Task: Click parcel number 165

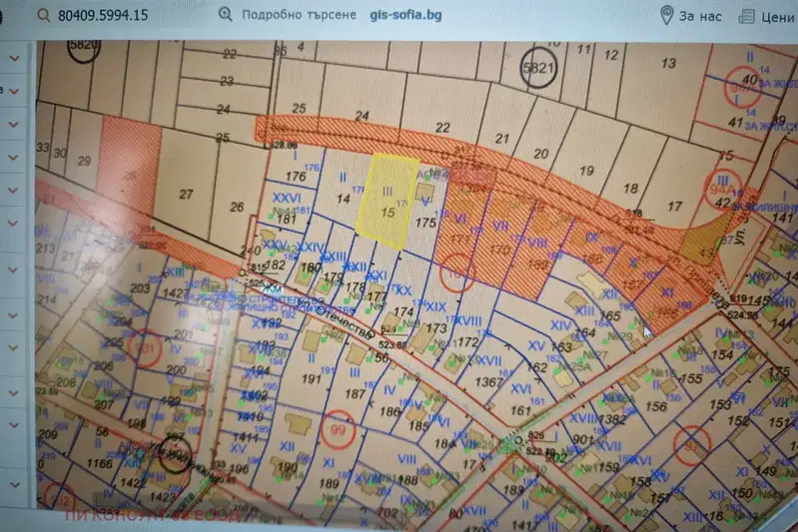Action: (609, 315)
